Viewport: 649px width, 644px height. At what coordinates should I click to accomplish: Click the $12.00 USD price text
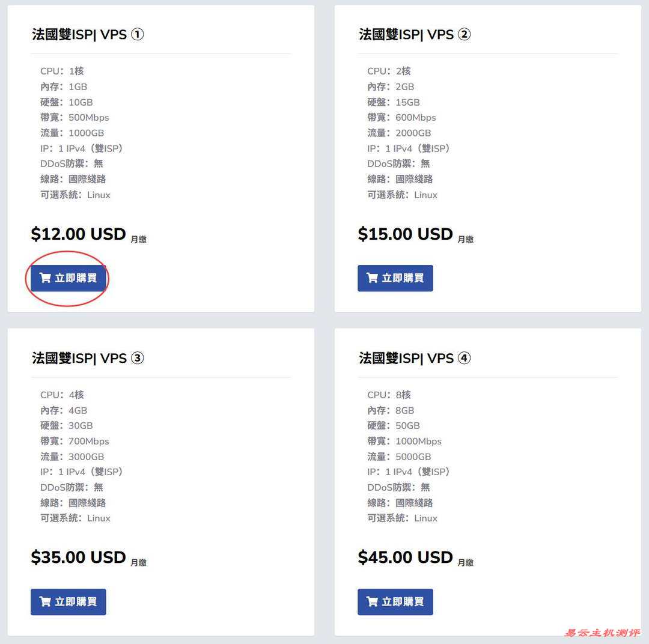tap(78, 234)
